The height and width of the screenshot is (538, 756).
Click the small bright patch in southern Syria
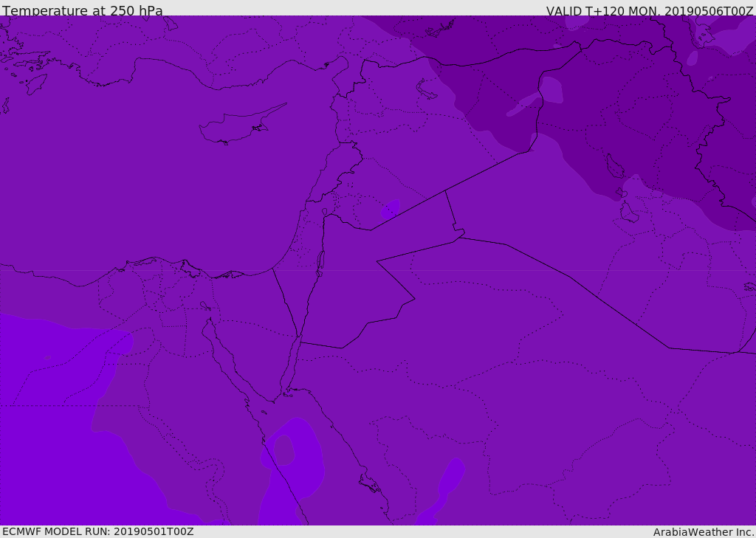click(391, 209)
